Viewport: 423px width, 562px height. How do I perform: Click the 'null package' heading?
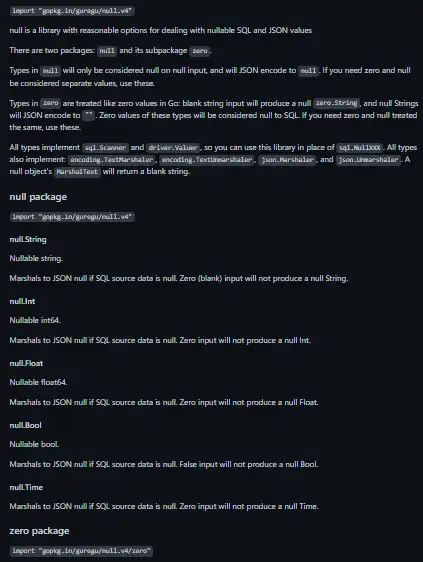click(38, 197)
